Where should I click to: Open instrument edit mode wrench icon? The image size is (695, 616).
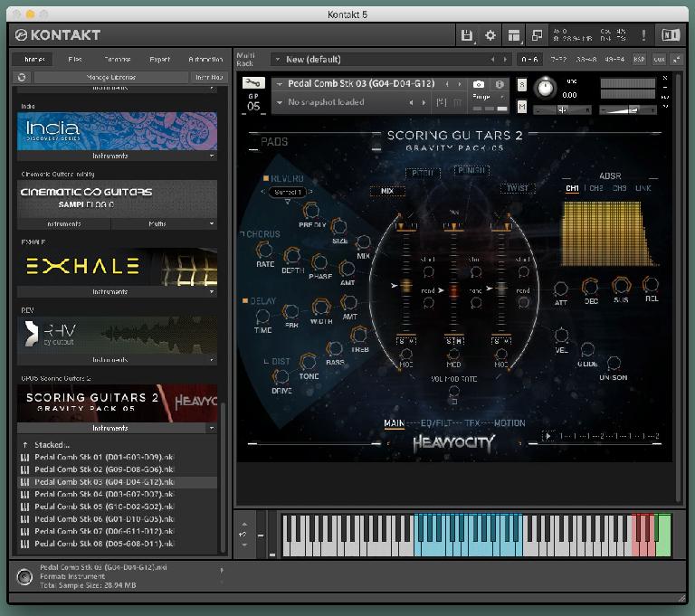(253, 82)
